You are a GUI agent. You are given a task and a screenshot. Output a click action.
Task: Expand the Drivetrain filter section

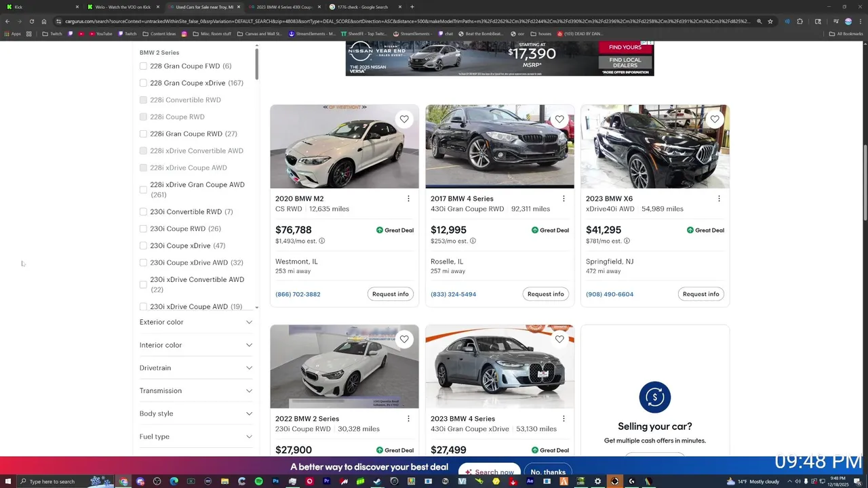196,368
